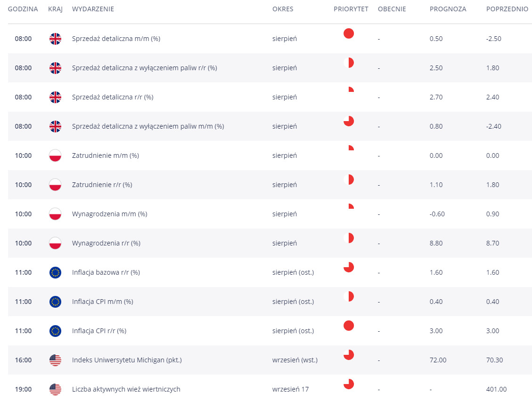
Task: Click UK flag beside Sprzedaż detaliczna m/m
Action: tap(55, 39)
